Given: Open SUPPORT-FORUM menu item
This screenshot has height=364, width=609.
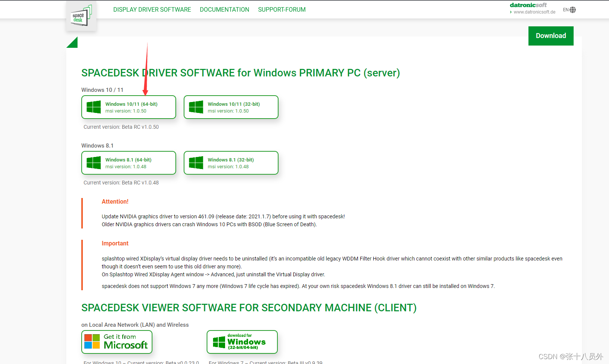Looking at the screenshot, I should tap(282, 9).
